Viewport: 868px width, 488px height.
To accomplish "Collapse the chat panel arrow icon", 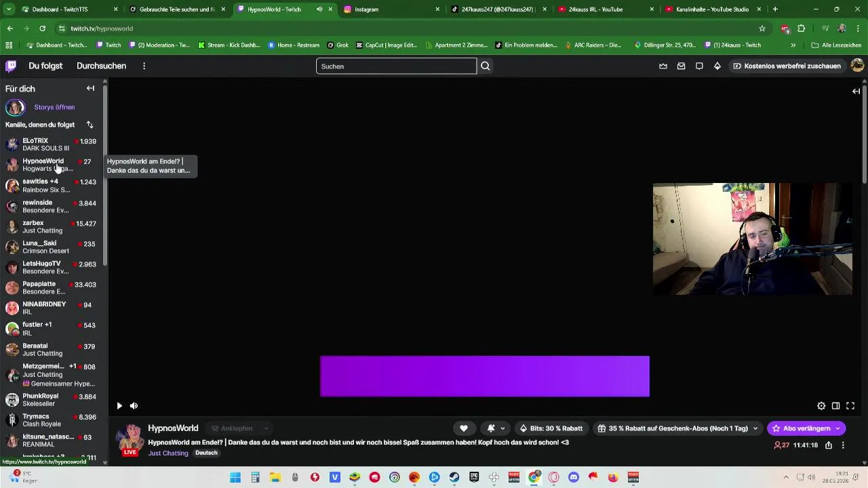I will [x=856, y=91].
